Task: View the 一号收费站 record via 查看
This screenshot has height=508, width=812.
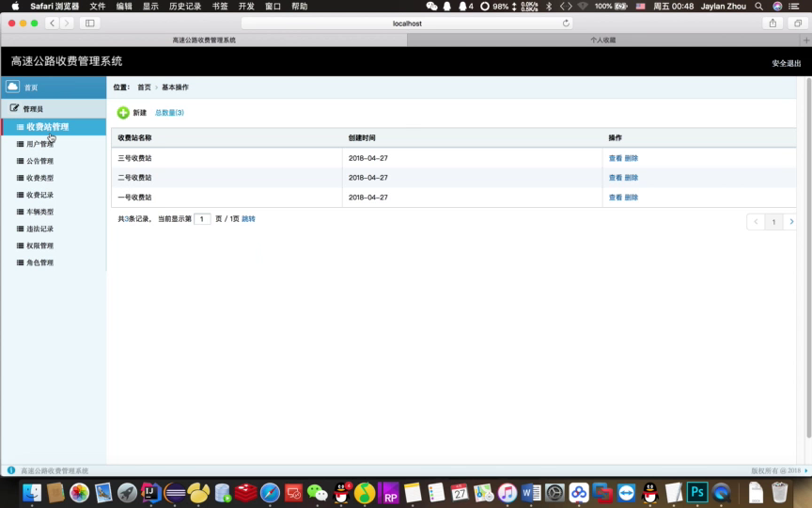Action: coord(616,198)
